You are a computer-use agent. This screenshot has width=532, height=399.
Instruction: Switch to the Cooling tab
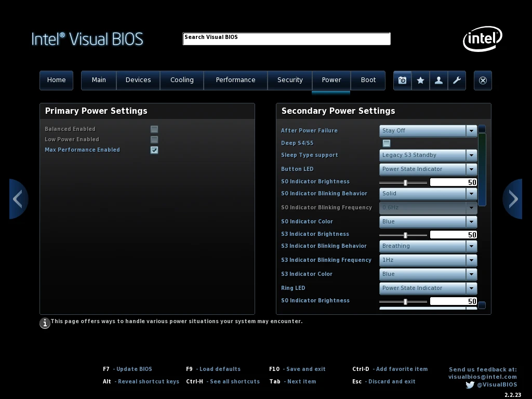point(182,80)
